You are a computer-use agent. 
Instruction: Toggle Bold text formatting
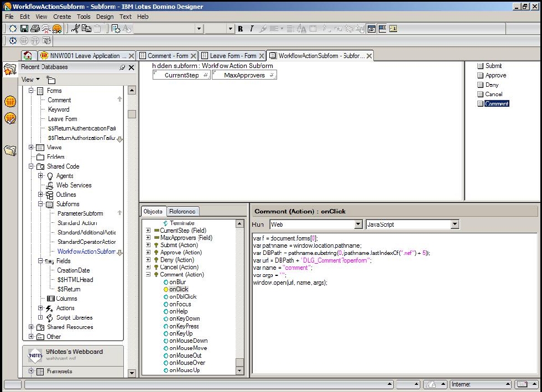click(x=241, y=29)
